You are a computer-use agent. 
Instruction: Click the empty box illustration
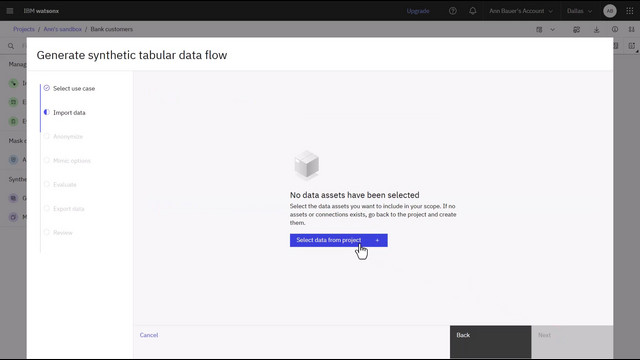pos(307,165)
